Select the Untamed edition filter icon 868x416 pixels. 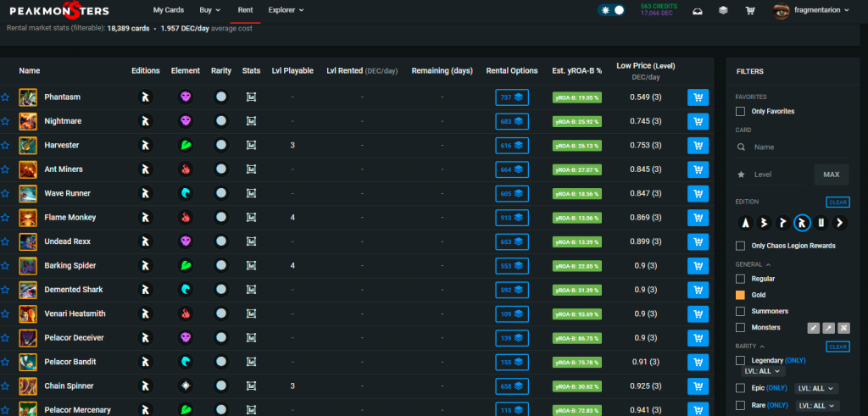pyautogui.click(x=821, y=223)
